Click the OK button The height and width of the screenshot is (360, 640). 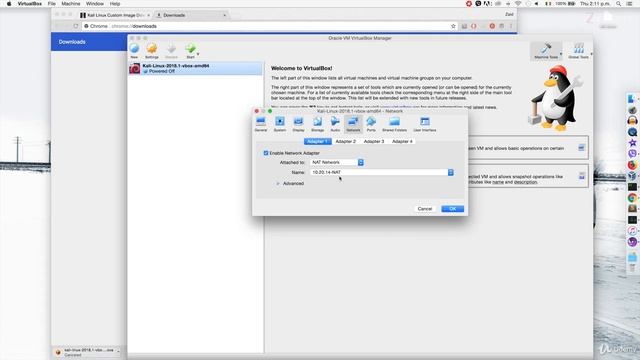pyautogui.click(x=452, y=209)
